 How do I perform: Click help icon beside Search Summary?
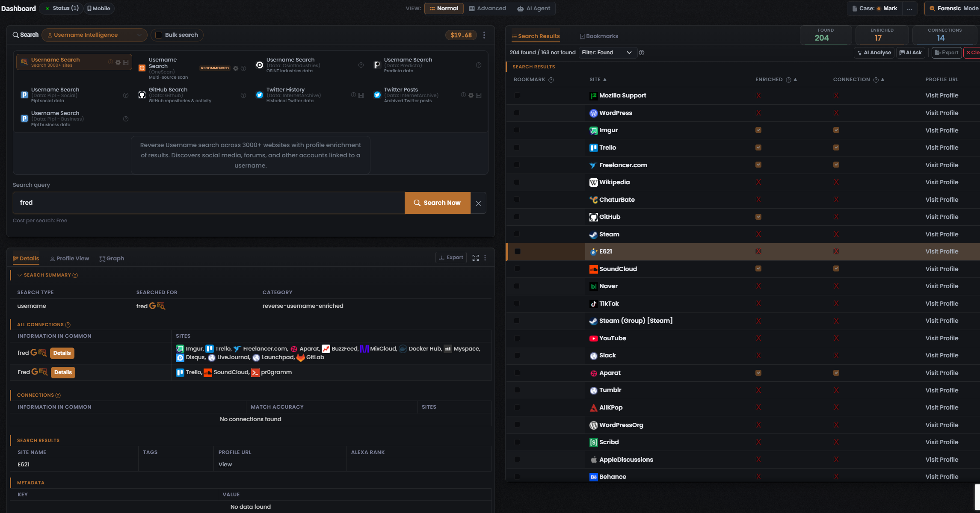pyautogui.click(x=75, y=275)
